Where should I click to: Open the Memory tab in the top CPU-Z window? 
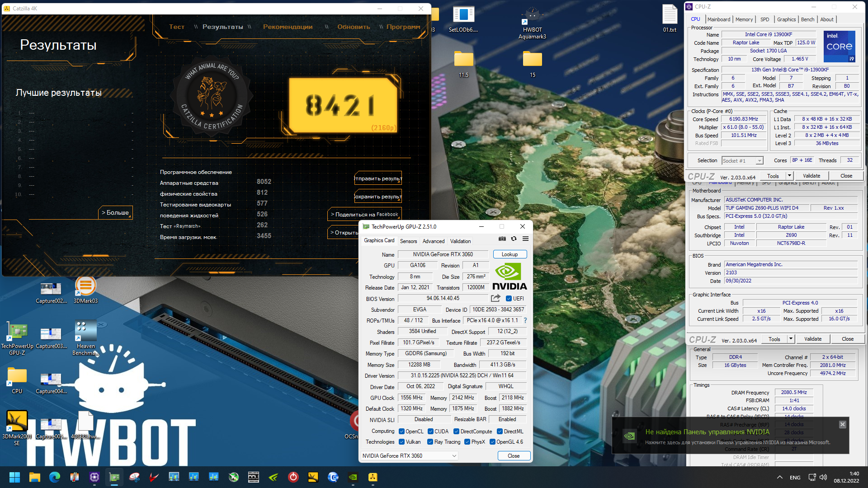click(744, 19)
